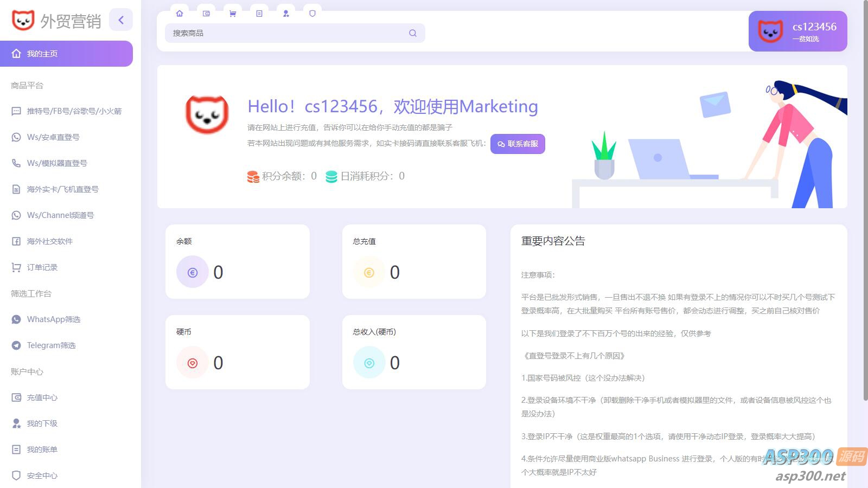Open the wallet icon in top toolbar

[x=206, y=14]
